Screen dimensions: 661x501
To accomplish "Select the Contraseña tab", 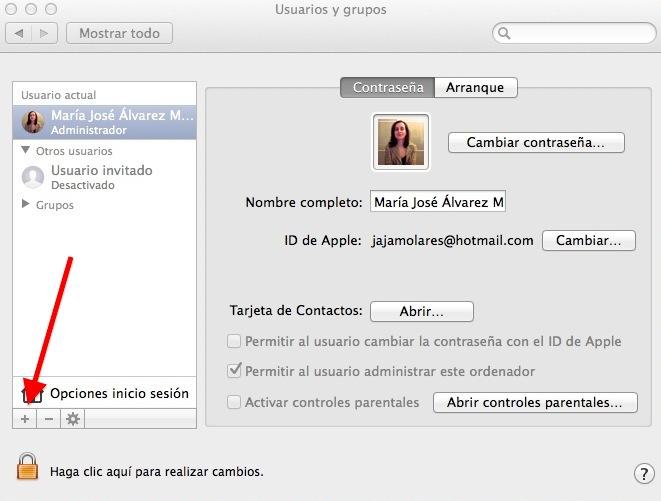I will pyautogui.click(x=388, y=87).
